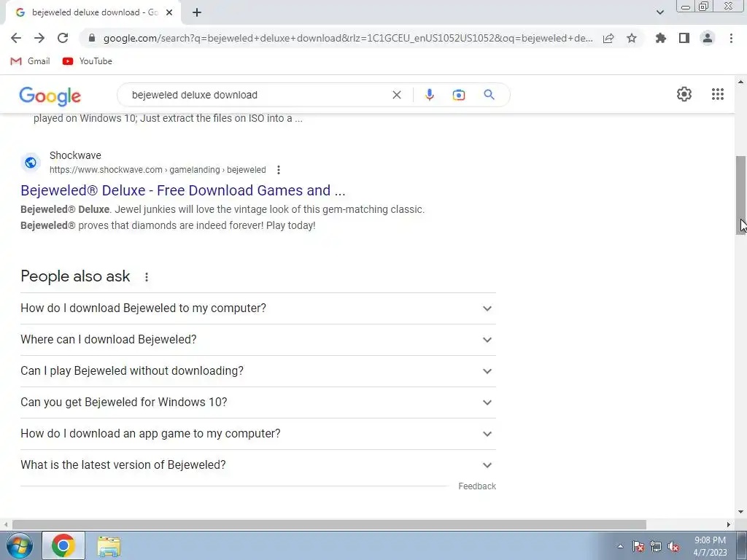Open the Chrome extensions puzzle icon
The width and height of the screenshot is (747, 560).
pos(661,38)
